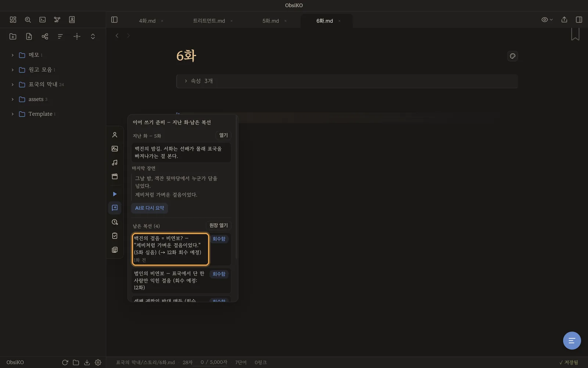Open the dashboard grid icon
Image resolution: width=588 pixels, height=368 pixels.
point(13,20)
